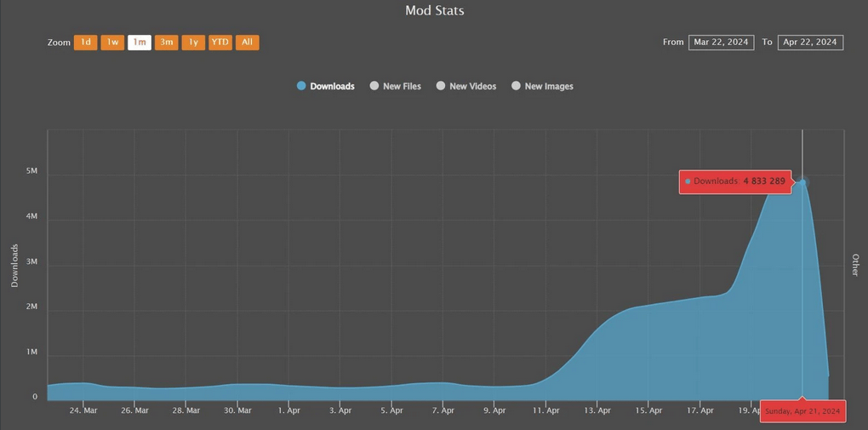868x430 pixels.
Task: Click the gray New Files legend dot
Action: [x=374, y=86]
